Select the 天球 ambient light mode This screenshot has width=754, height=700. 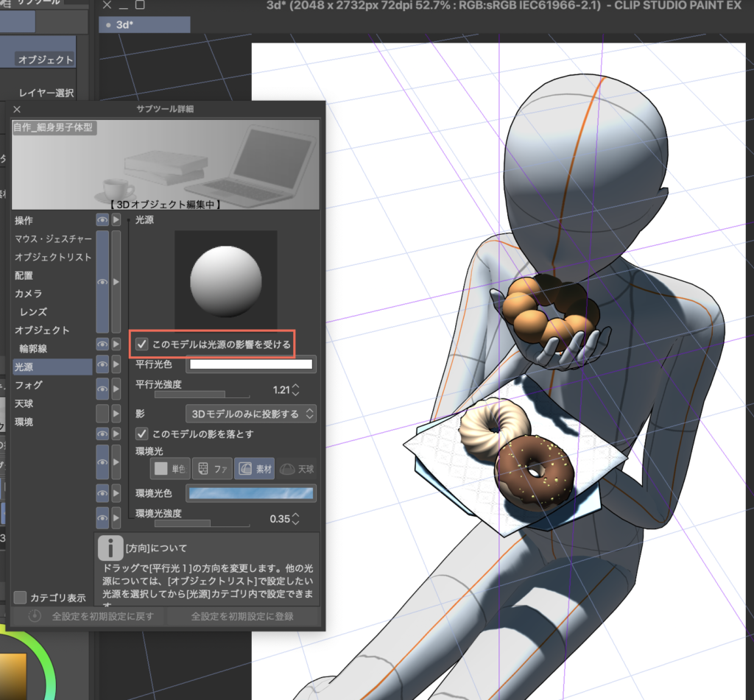(x=297, y=468)
